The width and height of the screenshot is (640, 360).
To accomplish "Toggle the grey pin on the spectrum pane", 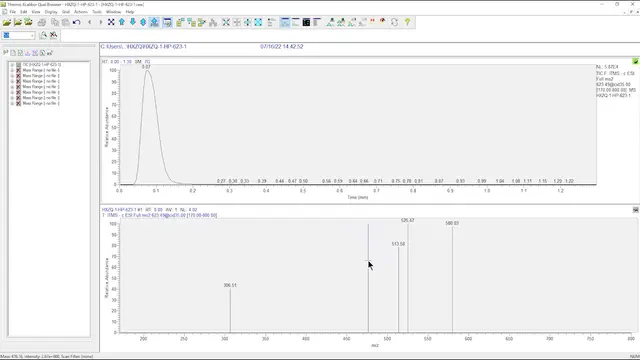I will (x=636, y=210).
